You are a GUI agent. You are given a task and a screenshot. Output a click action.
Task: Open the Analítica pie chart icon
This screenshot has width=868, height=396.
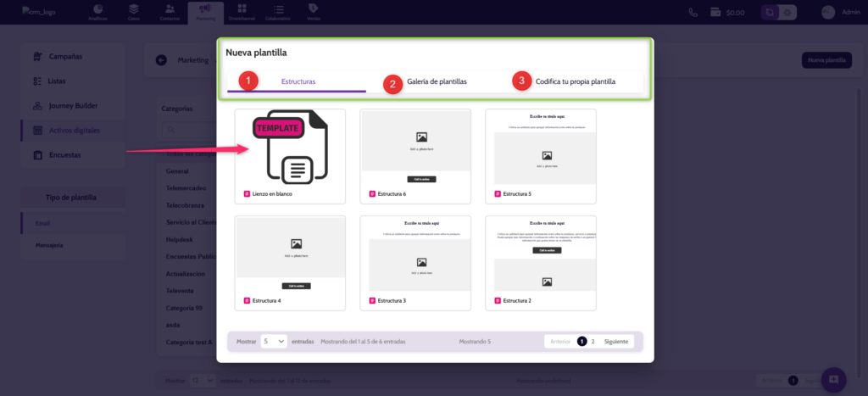click(97, 9)
